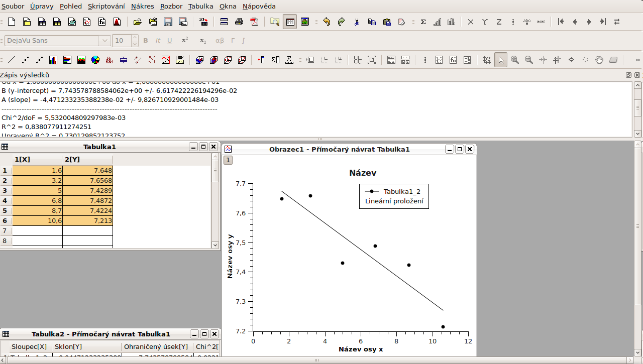Click the undo arrow icon
Screen dimensions: 643x364
pyautogui.click(x=327, y=22)
